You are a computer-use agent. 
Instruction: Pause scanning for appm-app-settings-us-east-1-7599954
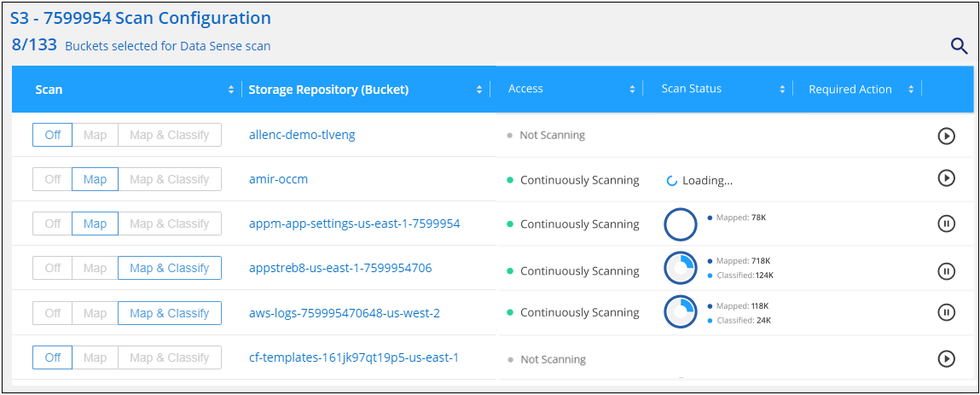point(946,224)
